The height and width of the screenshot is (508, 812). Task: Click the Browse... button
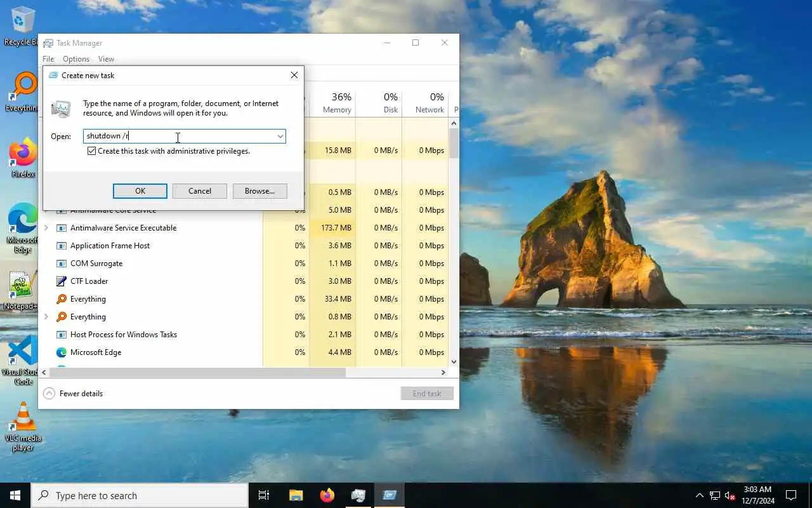point(259,191)
